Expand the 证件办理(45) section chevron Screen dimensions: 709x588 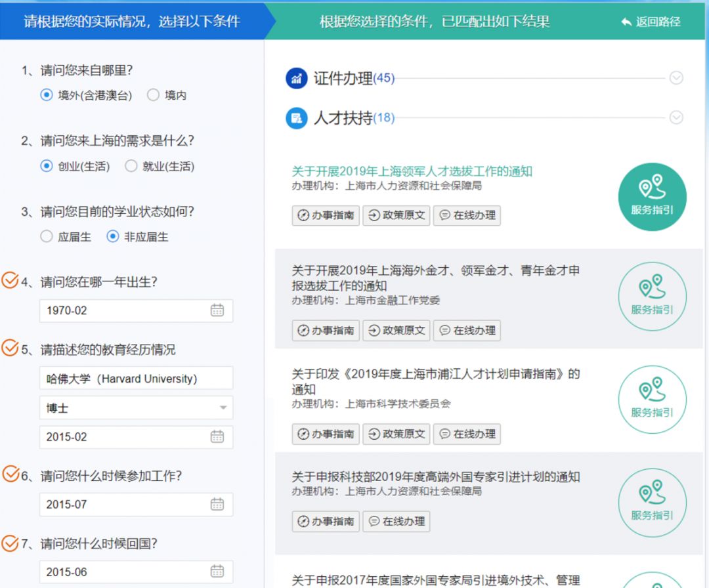(676, 78)
